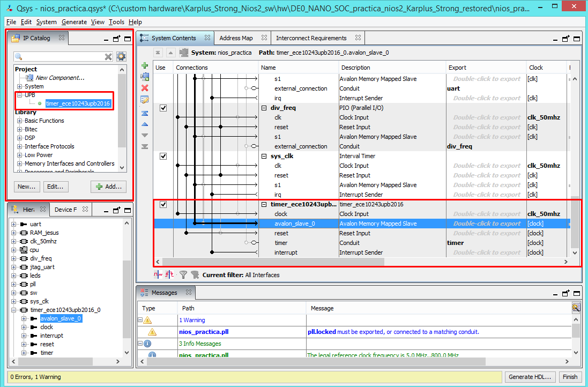Click the nios_practica.pll link in Messages

coord(204,332)
